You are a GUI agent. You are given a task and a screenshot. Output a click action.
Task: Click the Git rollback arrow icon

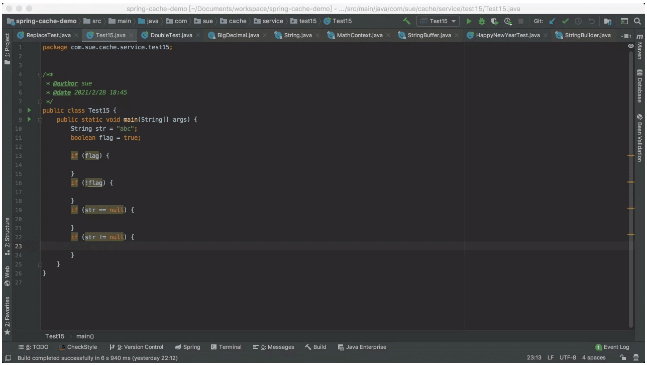591,21
